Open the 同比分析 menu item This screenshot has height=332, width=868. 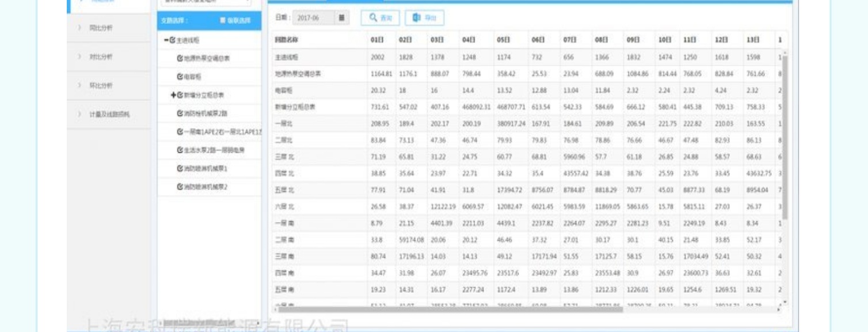coord(101,28)
